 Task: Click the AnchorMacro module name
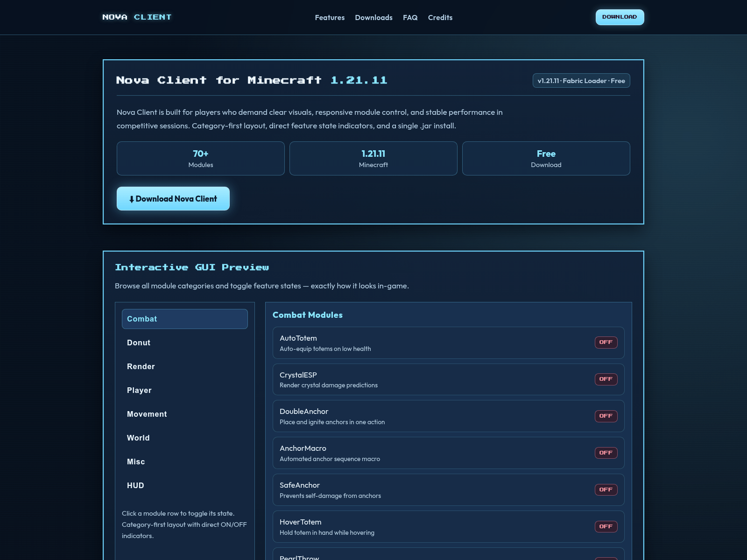coord(303,448)
